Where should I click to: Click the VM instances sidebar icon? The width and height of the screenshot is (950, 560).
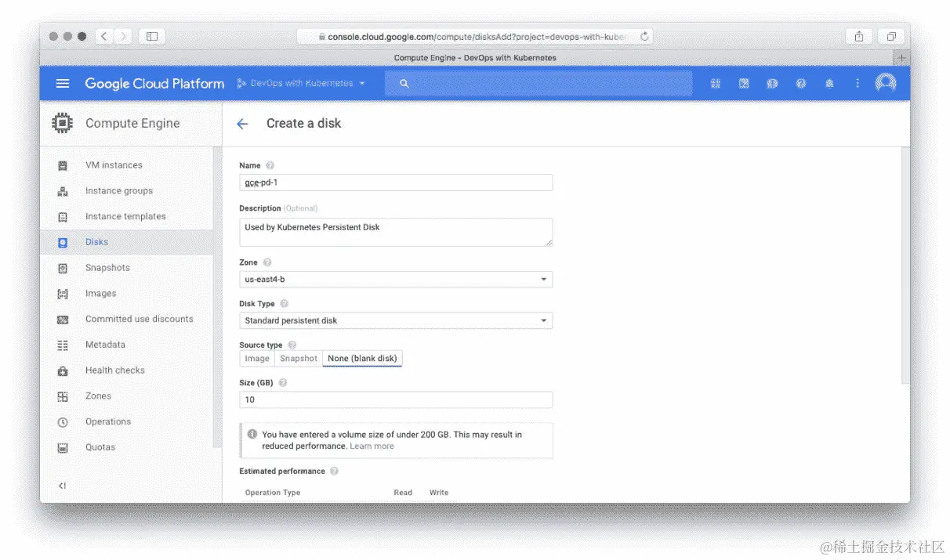[x=63, y=165]
